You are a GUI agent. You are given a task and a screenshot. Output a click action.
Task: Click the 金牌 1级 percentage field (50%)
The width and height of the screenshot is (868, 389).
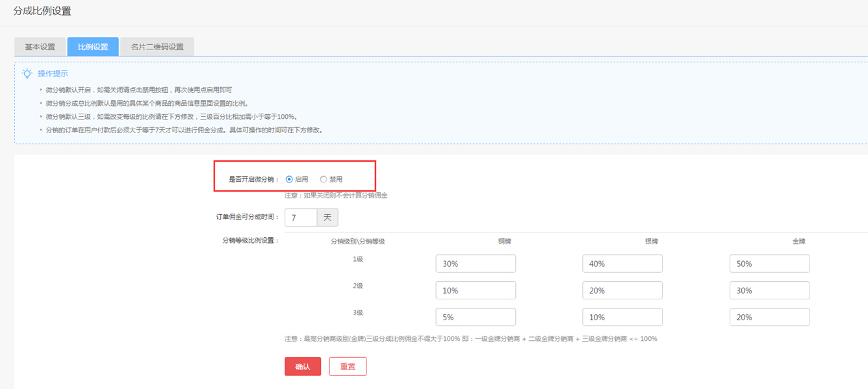(769, 264)
